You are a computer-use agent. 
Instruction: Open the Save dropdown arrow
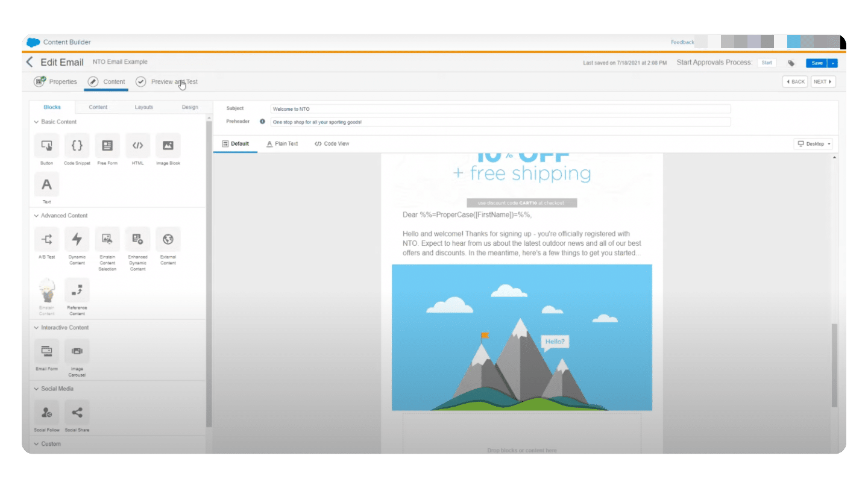(x=834, y=63)
